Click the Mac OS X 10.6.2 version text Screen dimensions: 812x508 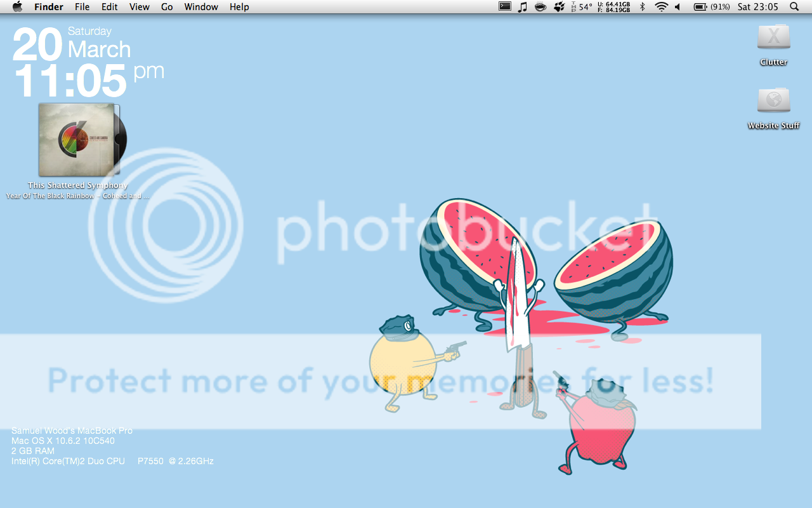tap(63, 441)
